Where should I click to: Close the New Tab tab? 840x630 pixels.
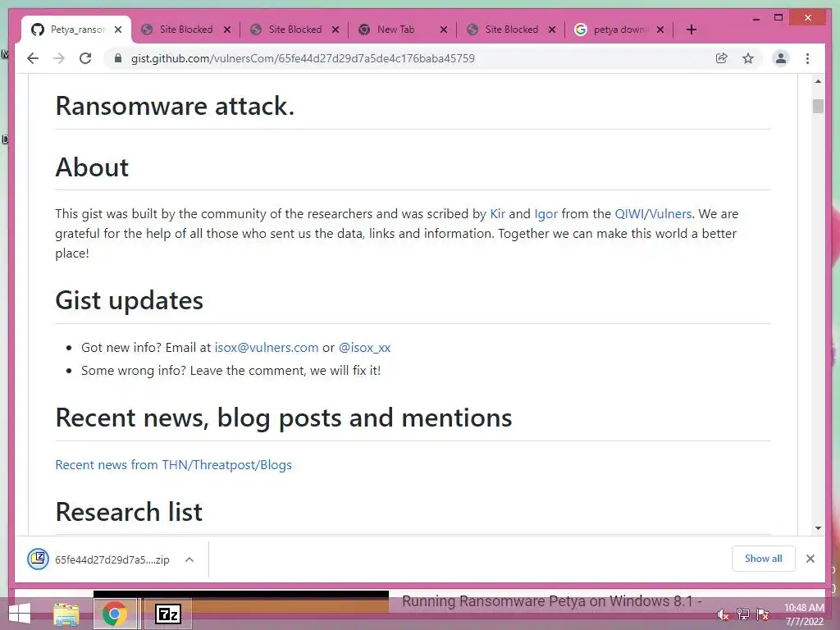[x=444, y=30]
